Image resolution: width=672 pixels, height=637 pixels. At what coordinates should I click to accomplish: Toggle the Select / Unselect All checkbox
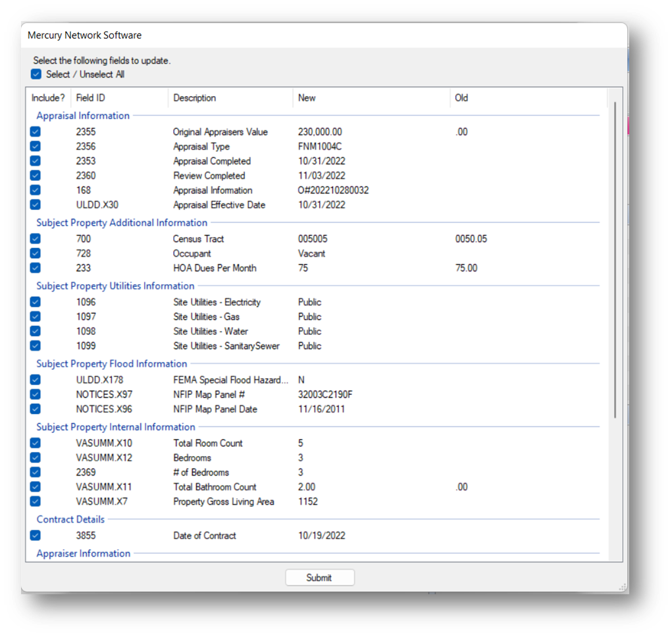[36, 74]
